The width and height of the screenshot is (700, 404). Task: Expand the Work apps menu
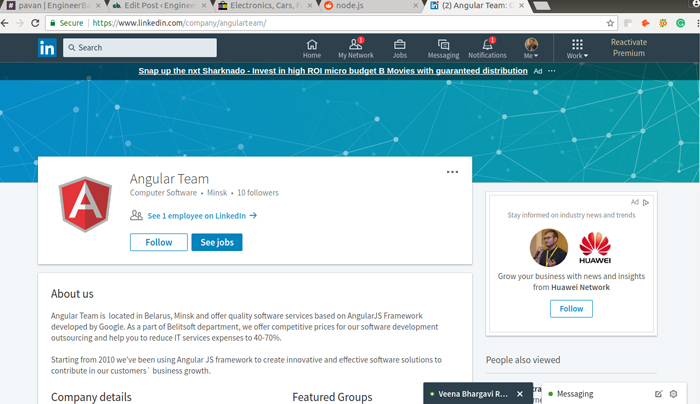[x=577, y=48]
